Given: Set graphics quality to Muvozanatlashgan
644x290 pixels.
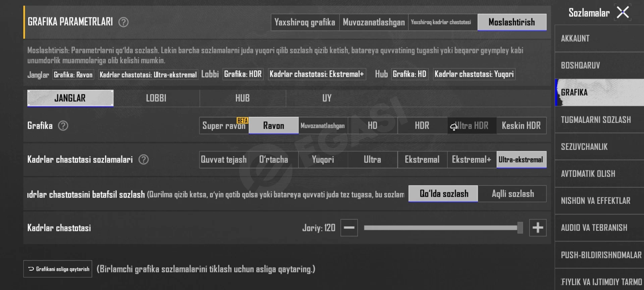Looking at the screenshot, I should coord(323,126).
